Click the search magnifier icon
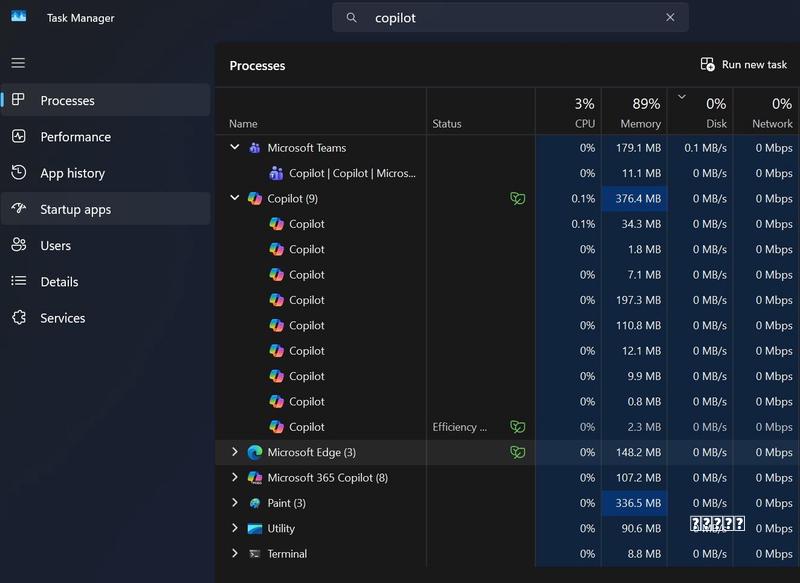The height and width of the screenshot is (583, 800). (x=352, y=18)
